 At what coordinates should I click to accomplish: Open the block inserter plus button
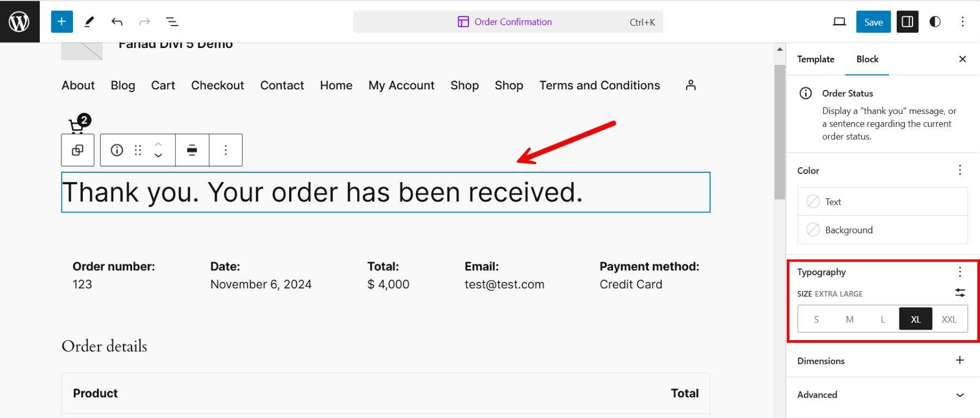pos(62,22)
